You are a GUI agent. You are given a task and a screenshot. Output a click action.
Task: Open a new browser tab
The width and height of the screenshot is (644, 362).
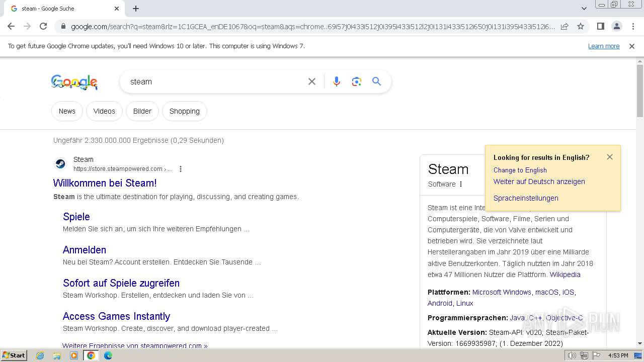click(x=136, y=9)
